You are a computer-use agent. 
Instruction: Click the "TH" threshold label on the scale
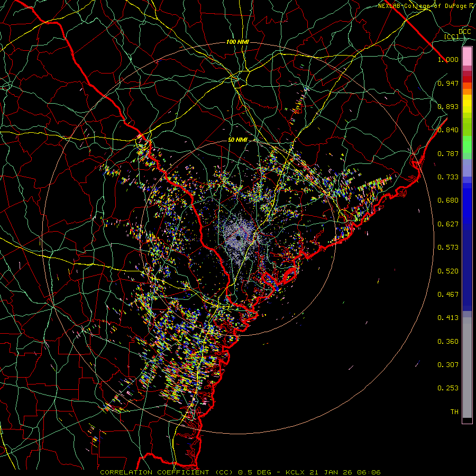(454, 411)
